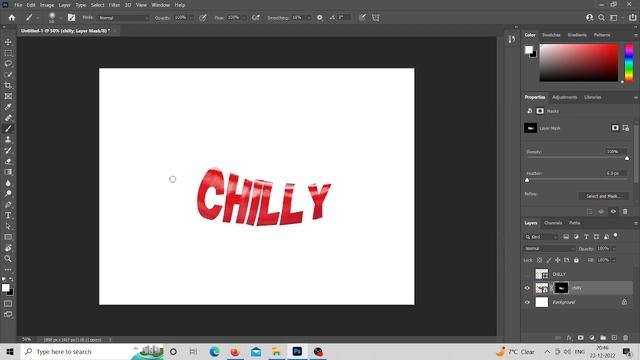Select the Frame tool
The image size is (640, 360).
pyautogui.click(x=8, y=96)
